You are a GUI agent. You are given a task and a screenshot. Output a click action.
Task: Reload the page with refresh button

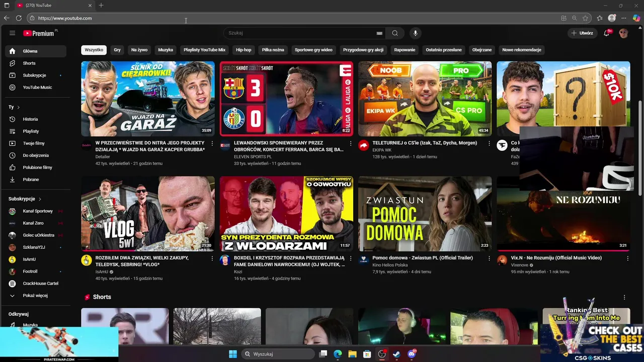click(x=19, y=18)
